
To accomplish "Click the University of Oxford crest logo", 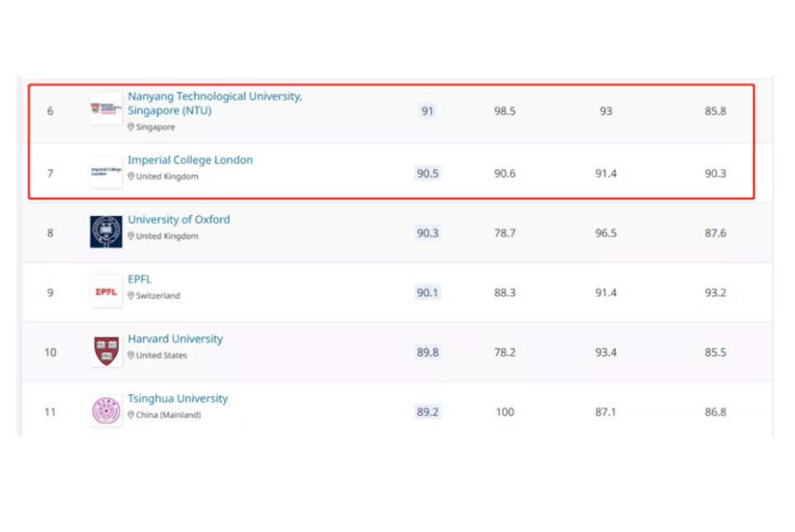I will click(106, 232).
